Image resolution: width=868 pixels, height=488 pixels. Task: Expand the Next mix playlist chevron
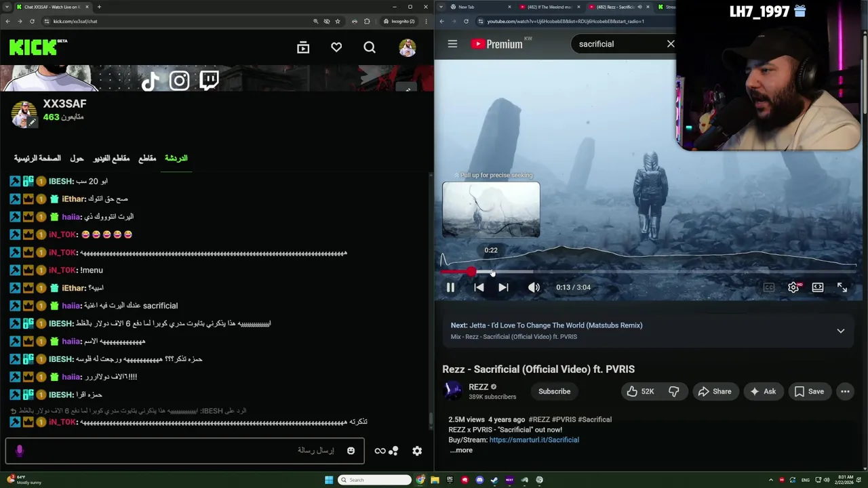pos(840,331)
